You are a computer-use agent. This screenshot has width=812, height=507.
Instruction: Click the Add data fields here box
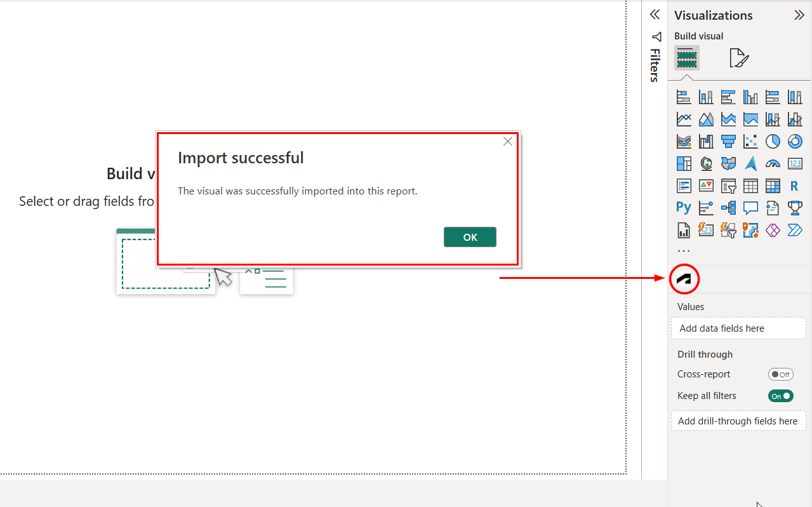click(738, 328)
